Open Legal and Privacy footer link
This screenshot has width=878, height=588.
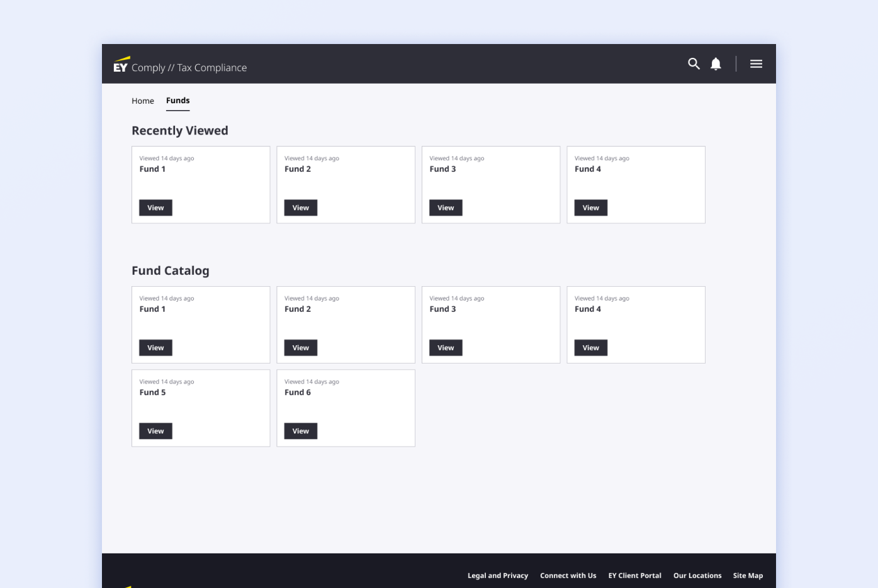point(498,575)
